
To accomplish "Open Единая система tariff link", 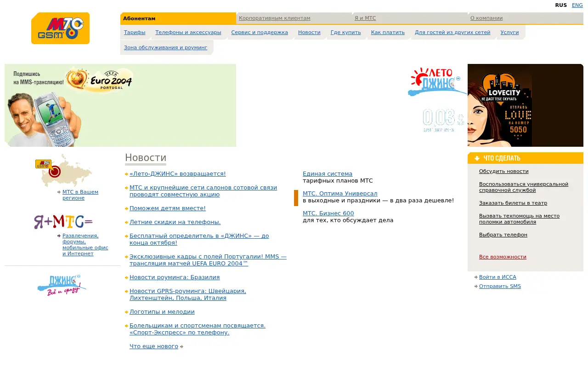I will click(328, 174).
